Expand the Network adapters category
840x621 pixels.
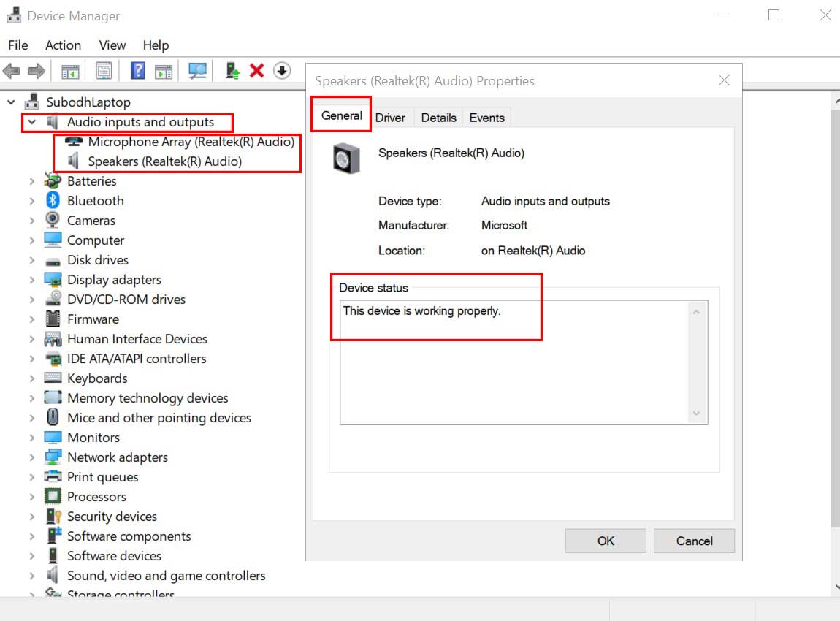pos(31,457)
